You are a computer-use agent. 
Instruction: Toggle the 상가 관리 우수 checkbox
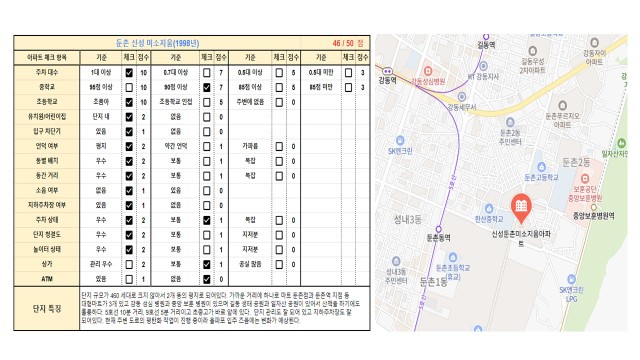[x=129, y=264]
